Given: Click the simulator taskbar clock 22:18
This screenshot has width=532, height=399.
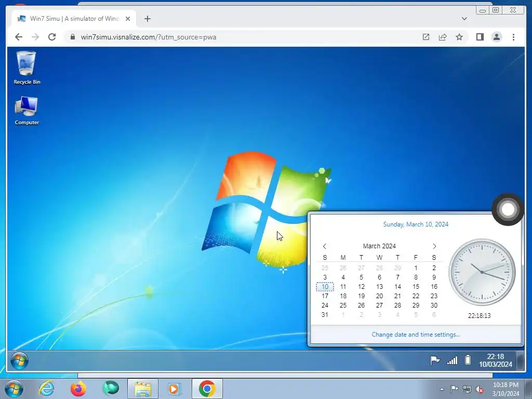Looking at the screenshot, I should tap(495, 361).
